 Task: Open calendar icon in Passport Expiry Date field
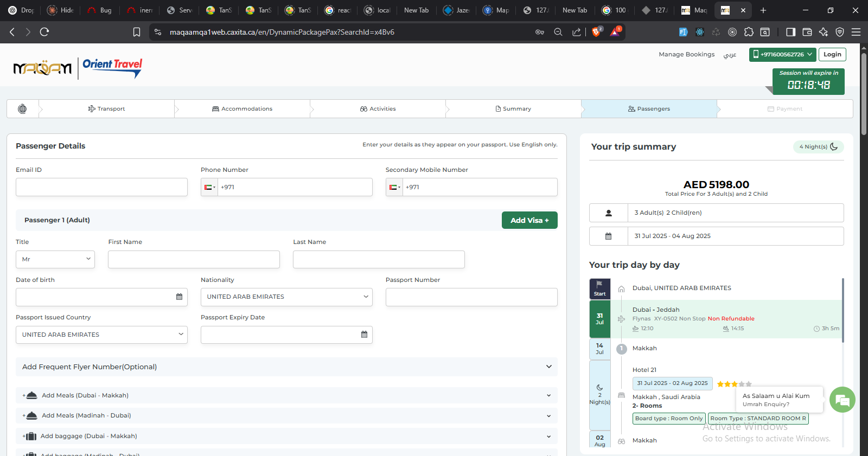click(x=364, y=335)
